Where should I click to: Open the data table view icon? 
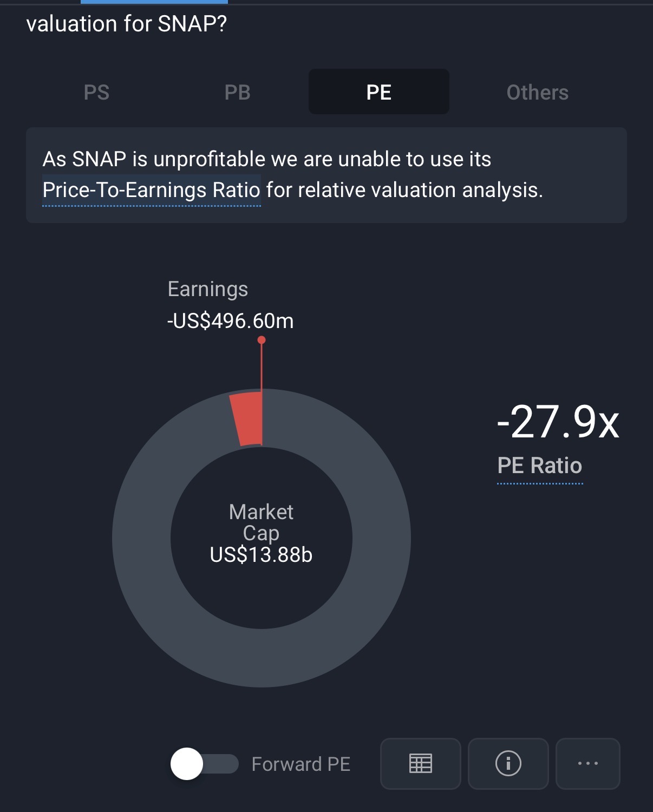click(420, 763)
